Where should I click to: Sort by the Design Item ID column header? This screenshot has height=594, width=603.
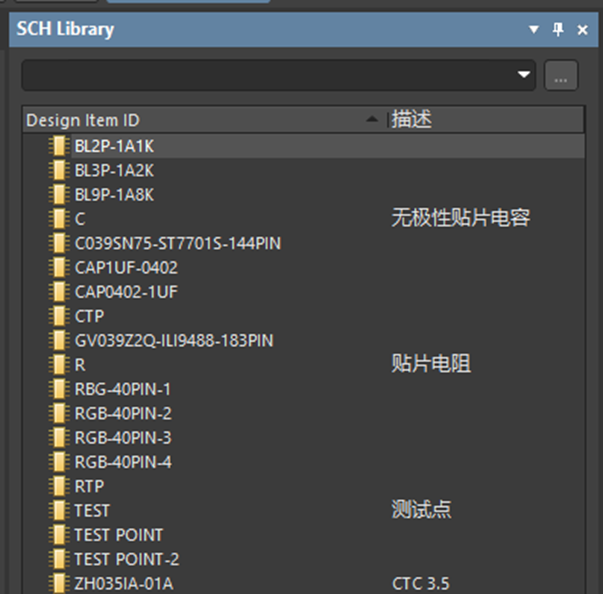point(206,120)
